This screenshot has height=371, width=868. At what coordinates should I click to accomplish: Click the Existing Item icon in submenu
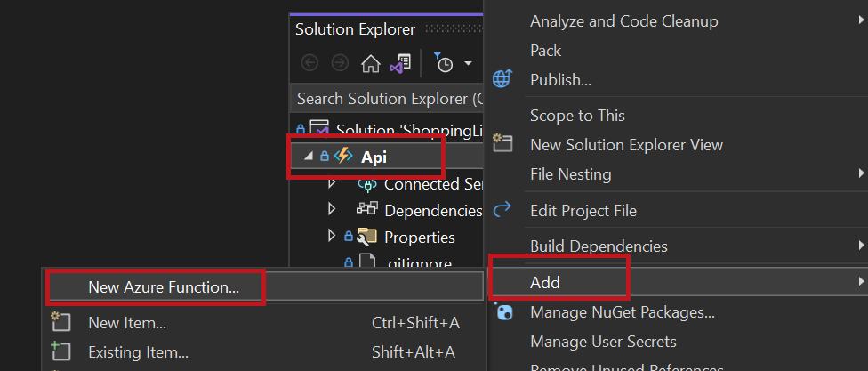tap(60, 351)
